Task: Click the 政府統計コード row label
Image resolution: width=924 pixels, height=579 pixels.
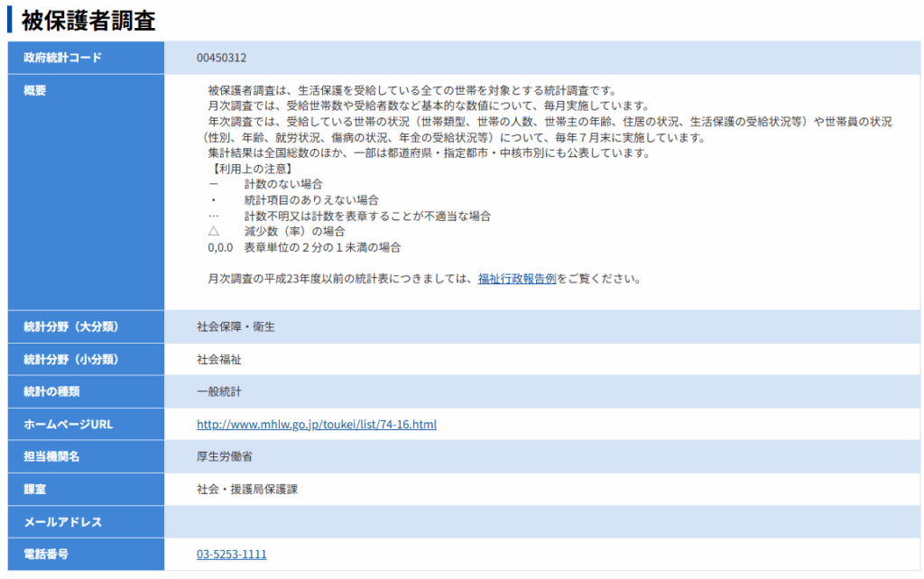Action: pyautogui.click(x=62, y=58)
